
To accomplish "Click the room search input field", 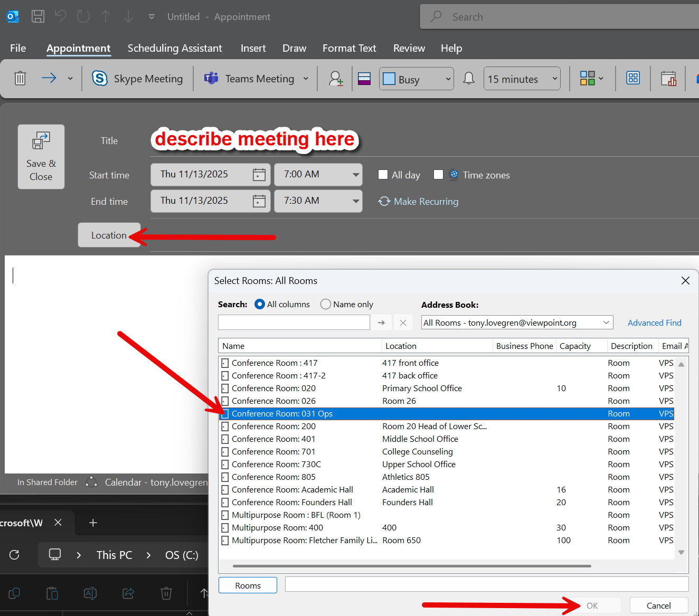I will (x=294, y=323).
